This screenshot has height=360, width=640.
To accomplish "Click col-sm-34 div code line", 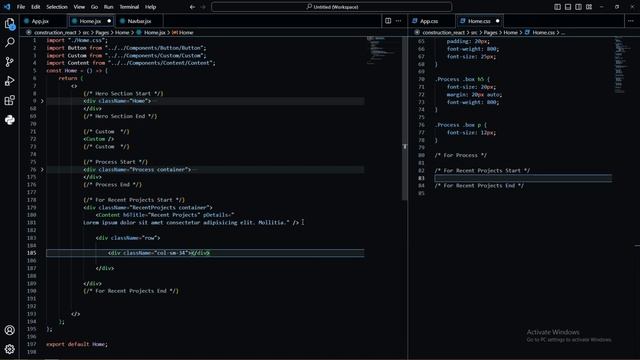I will tap(159, 253).
